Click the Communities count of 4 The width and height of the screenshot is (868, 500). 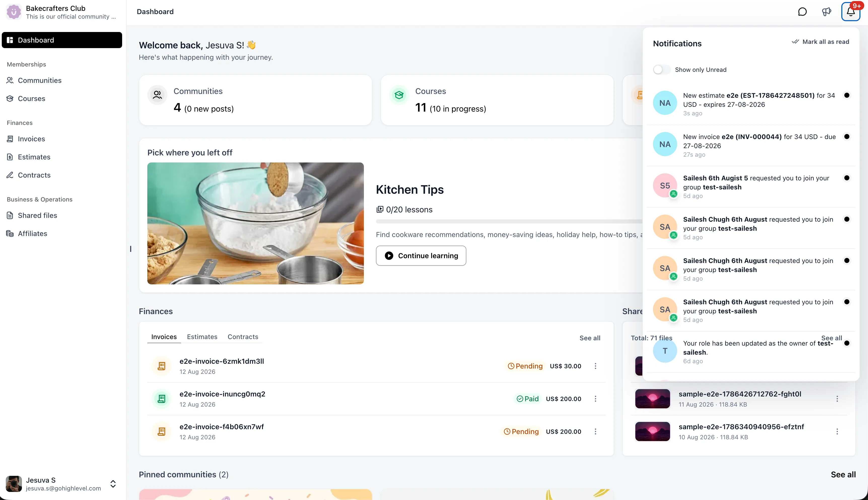pos(177,108)
